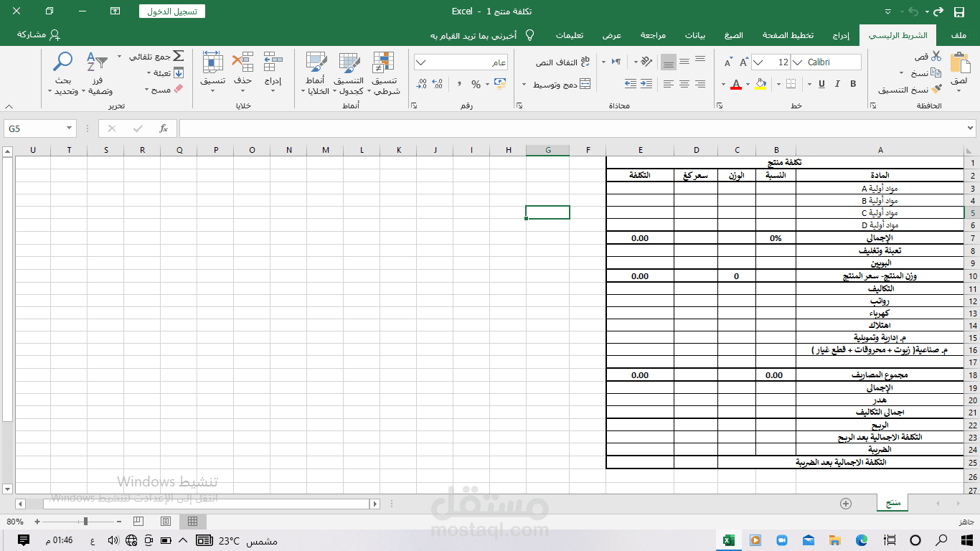Click the AutoSum sigma icon
Screen dimensions: 980x551
(178, 56)
